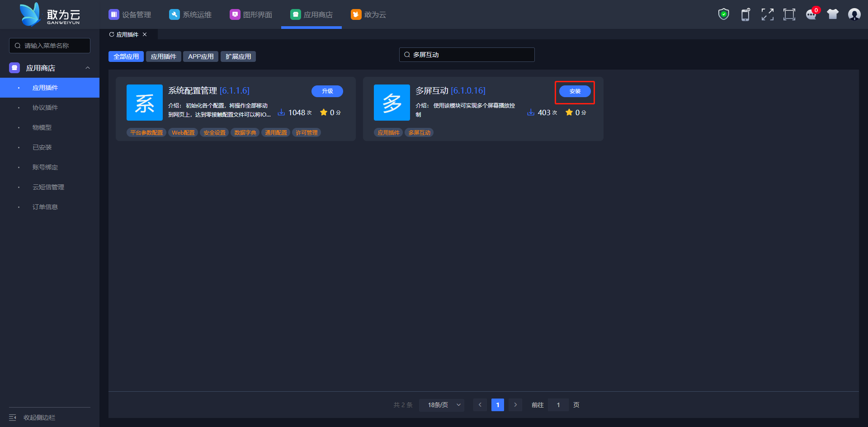Click the refresh icon on 应用插件 tab
868x427 pixels.
[x=112, y=34]
